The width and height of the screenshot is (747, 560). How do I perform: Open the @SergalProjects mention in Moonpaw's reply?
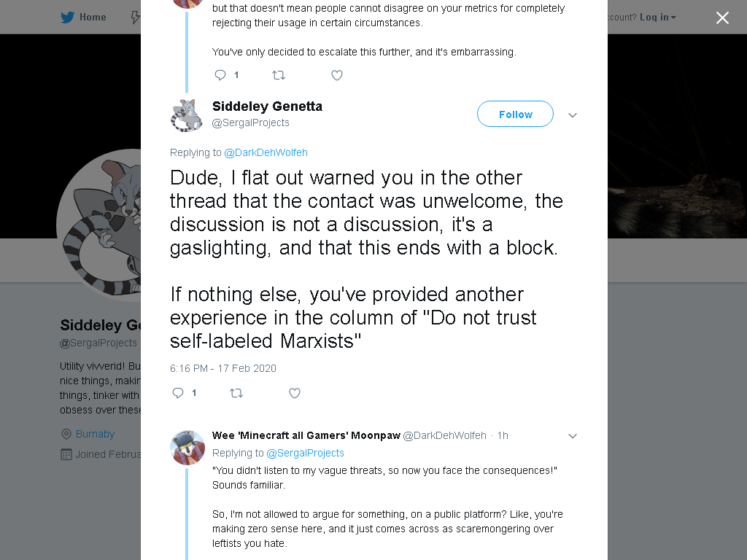coord(305,454)
